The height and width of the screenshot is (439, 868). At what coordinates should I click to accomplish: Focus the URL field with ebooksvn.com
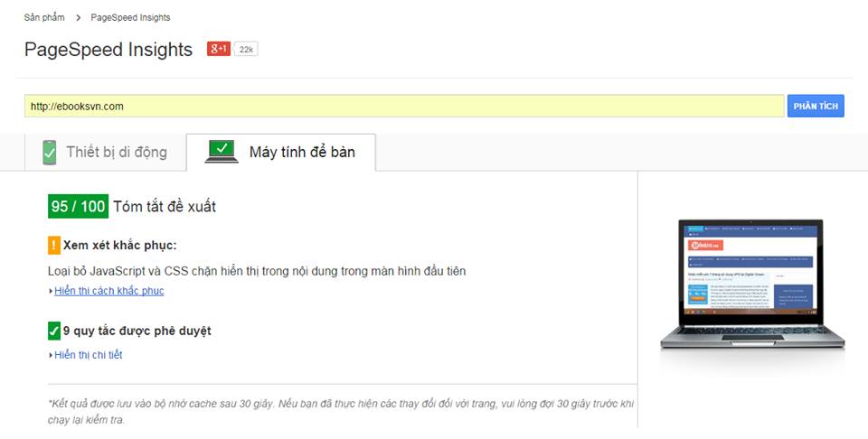(x=404, y=107)
